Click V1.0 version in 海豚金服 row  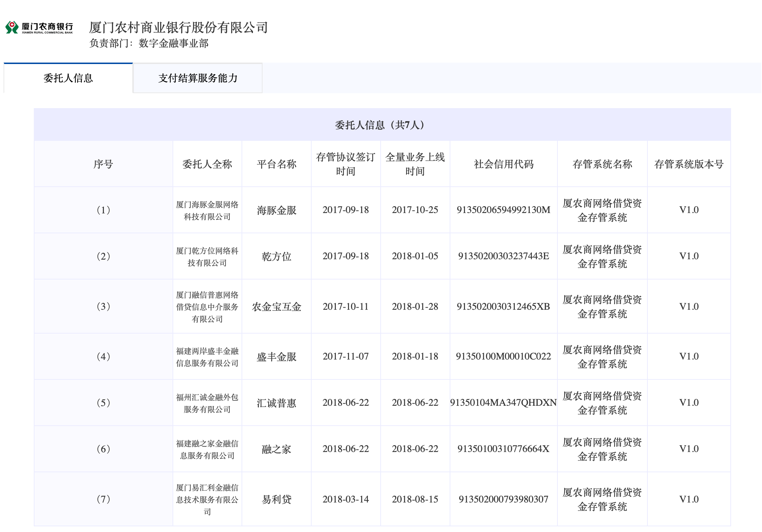(689, 210)
